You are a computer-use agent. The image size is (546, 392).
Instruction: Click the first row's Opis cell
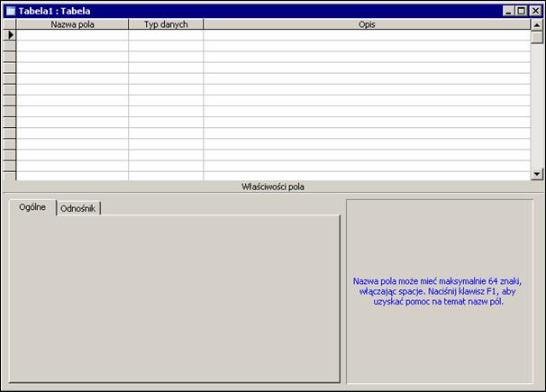tap(366, 35)
